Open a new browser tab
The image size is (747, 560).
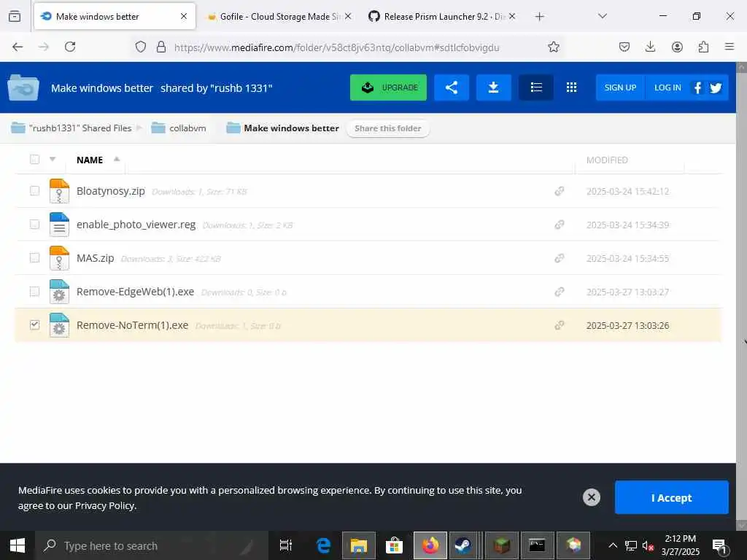click(539, 16)
